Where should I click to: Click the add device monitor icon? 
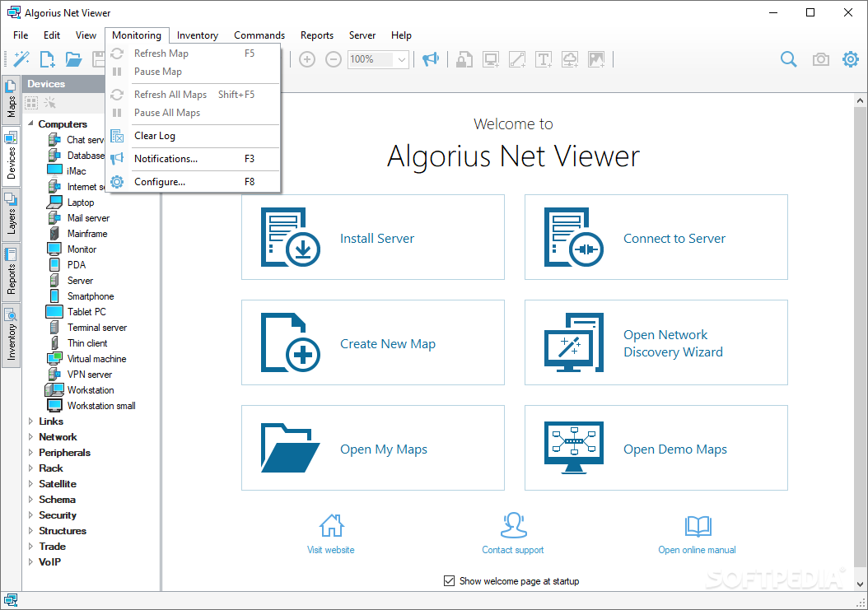pos(491,59)
